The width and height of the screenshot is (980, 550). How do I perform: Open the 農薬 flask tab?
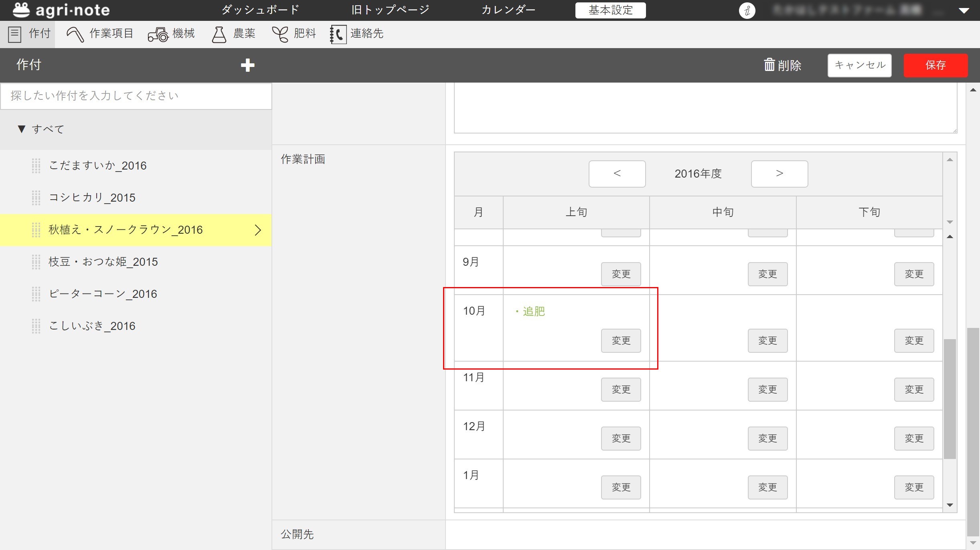pyautogui.click(x=233, y=34)
